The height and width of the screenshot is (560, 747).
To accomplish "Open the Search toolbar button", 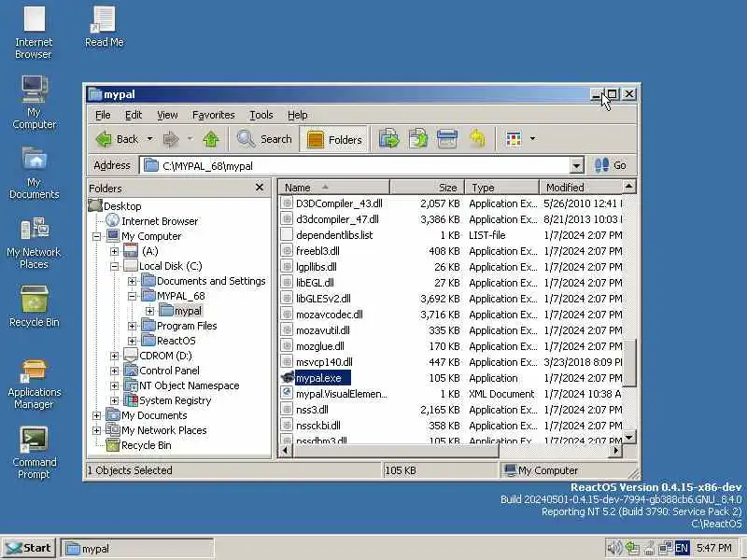I will 264,139.
